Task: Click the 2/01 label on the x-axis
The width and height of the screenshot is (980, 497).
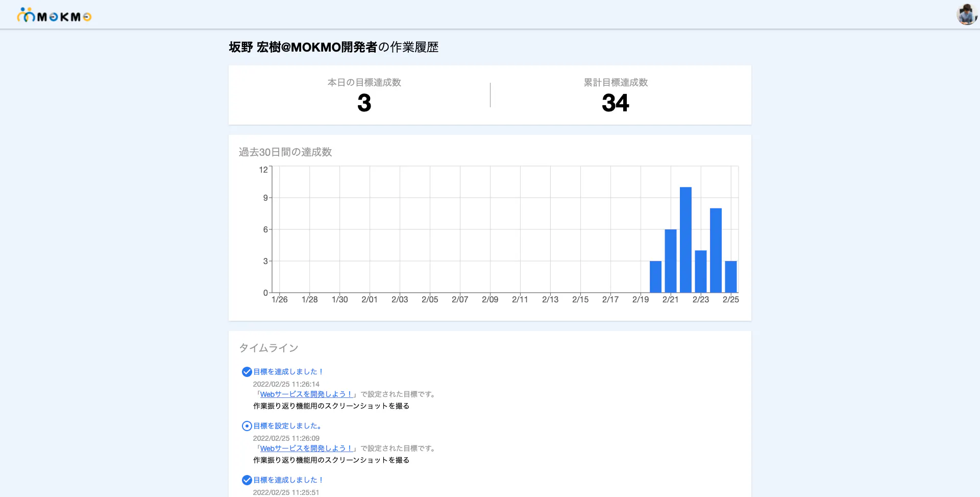Action: pyautogui.click(x=370, y=300)
